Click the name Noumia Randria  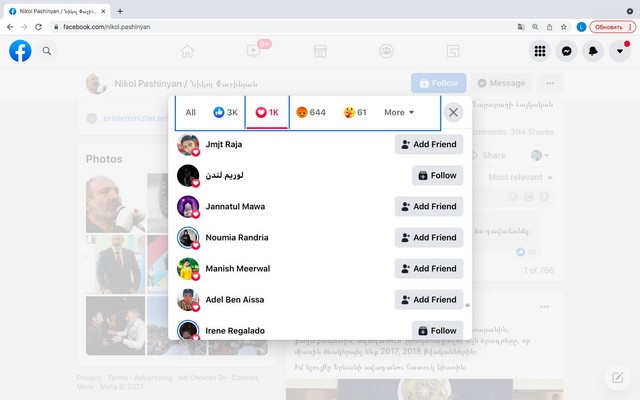tap(237, 238)
